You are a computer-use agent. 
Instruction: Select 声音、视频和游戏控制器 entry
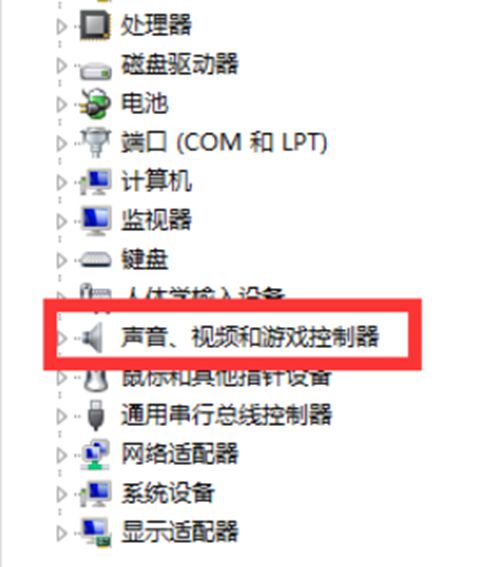(249, 337)
